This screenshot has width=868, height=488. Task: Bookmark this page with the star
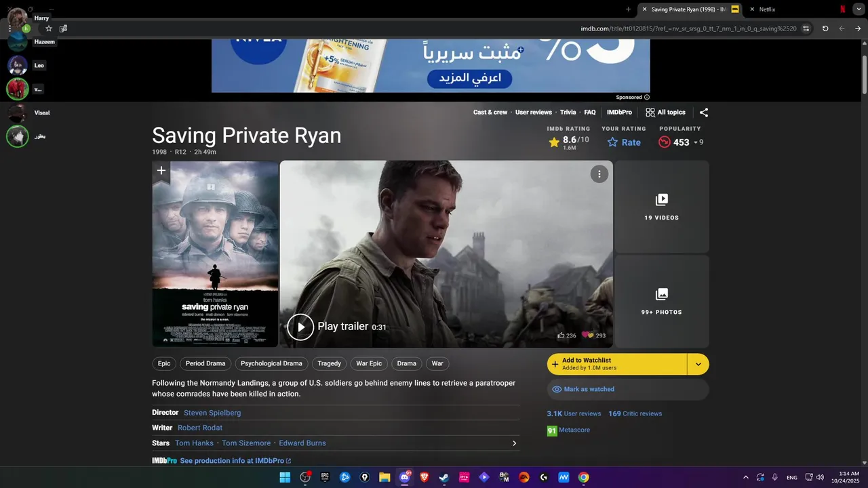coord(49,28)
